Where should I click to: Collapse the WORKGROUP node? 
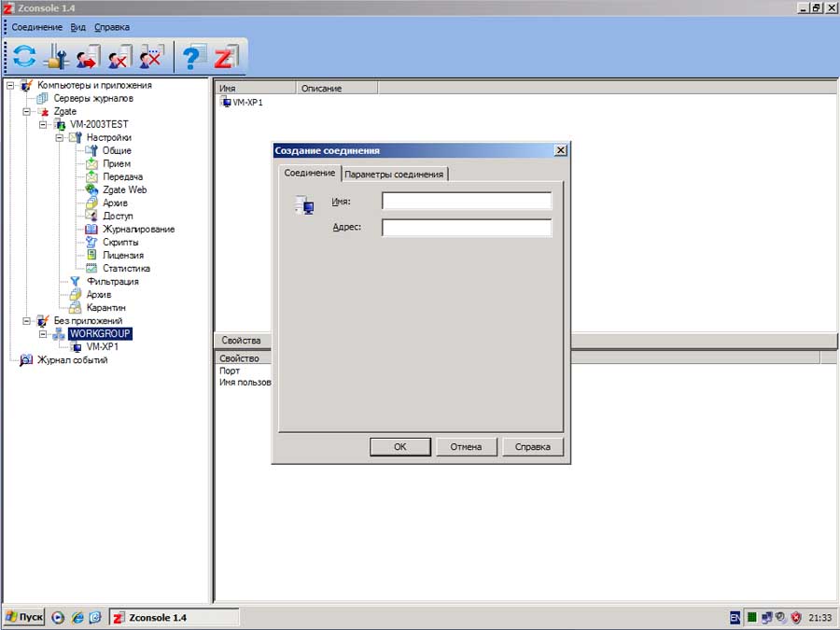coord(43,334)
